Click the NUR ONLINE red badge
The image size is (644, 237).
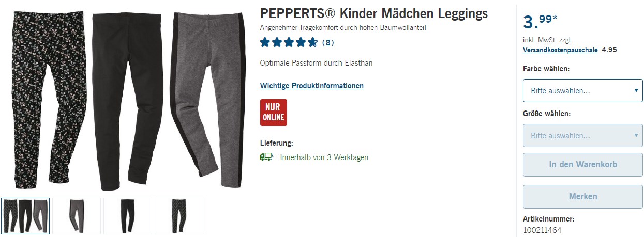[273, 113]
